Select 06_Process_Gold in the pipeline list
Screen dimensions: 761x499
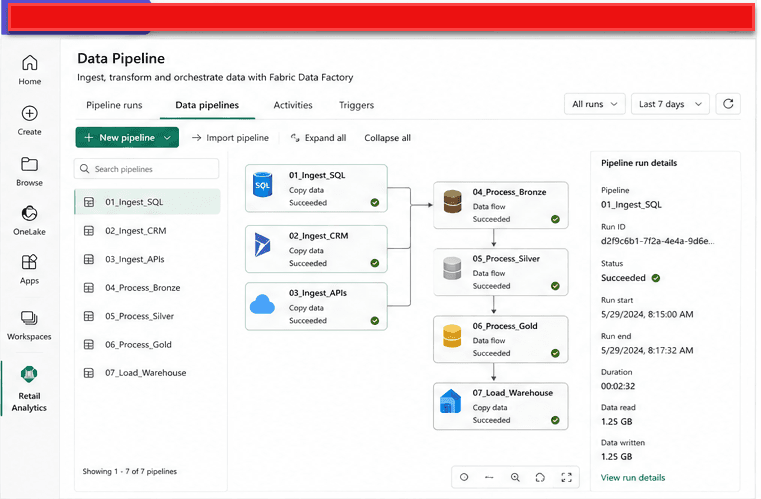pyautogui.click(x=148, y=345)
